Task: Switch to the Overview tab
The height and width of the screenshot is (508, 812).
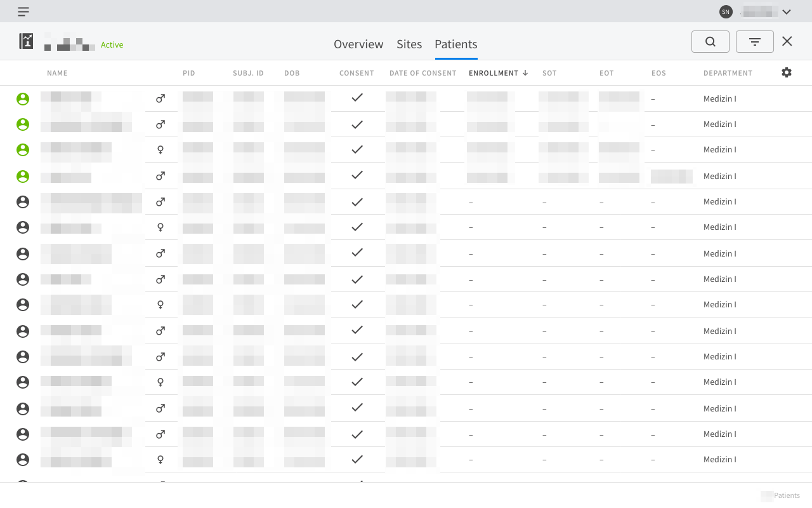Action: tap(358, 44)
